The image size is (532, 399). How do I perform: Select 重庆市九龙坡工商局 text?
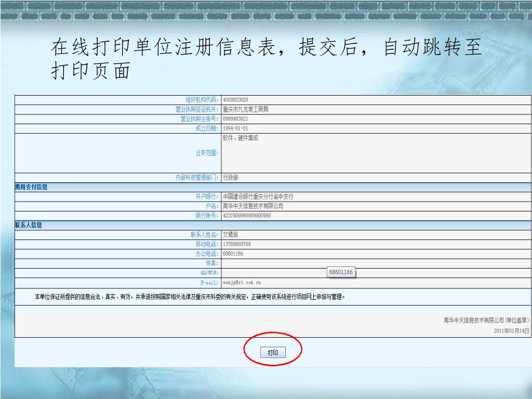click(246, 109)
